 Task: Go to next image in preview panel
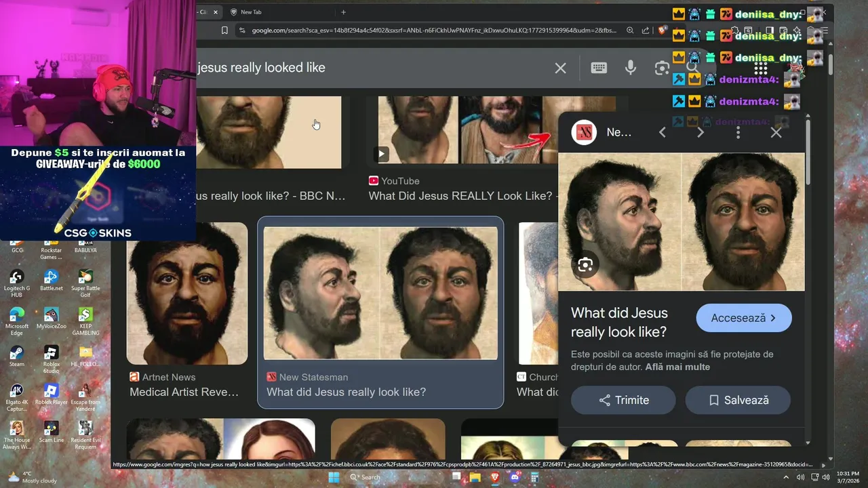(701, 133)
